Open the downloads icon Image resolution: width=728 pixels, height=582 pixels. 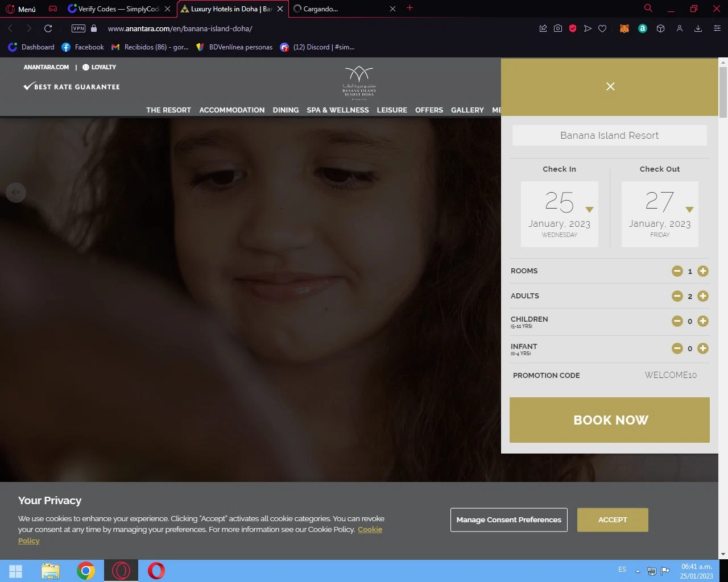698,28
